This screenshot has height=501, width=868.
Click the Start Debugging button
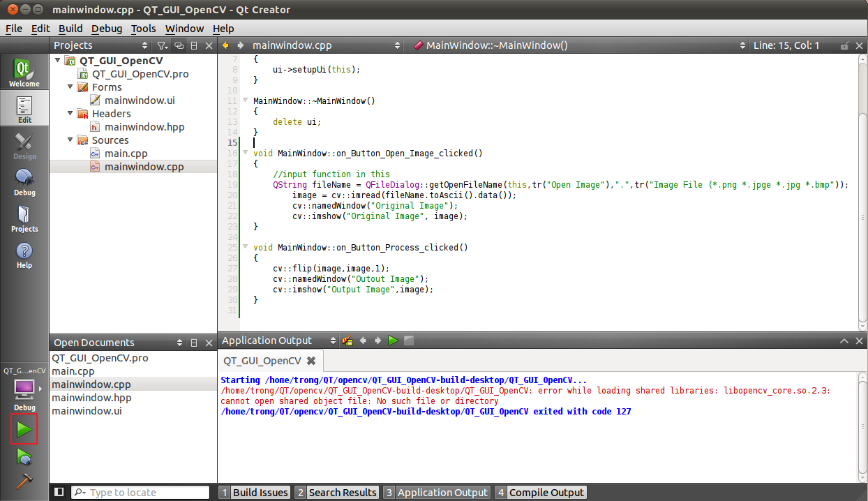point(24,456)
